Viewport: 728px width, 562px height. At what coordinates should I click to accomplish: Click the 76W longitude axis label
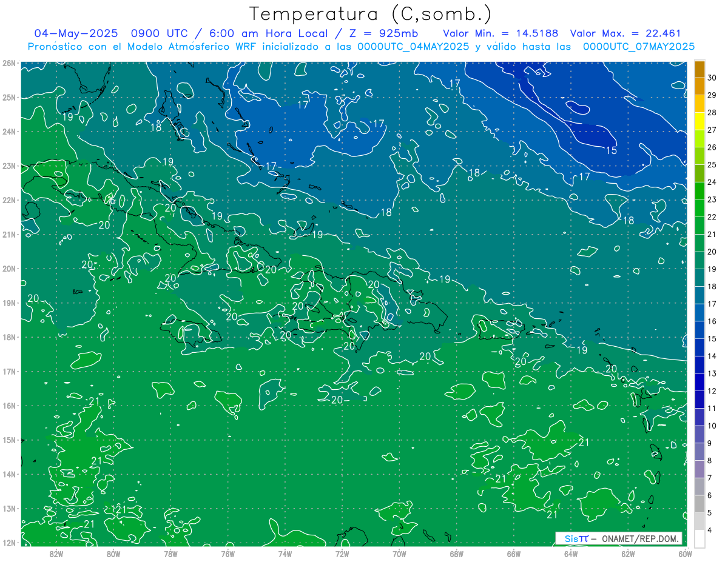click(228, 554)
